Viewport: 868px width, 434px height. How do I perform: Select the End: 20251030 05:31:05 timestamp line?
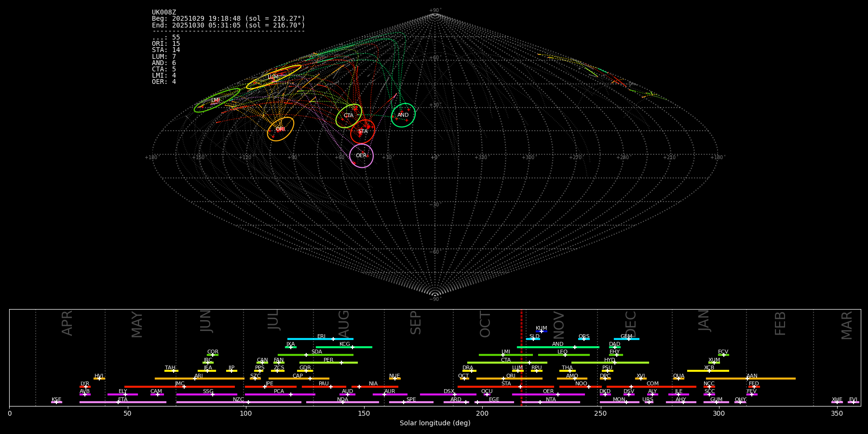coord(229,25)
